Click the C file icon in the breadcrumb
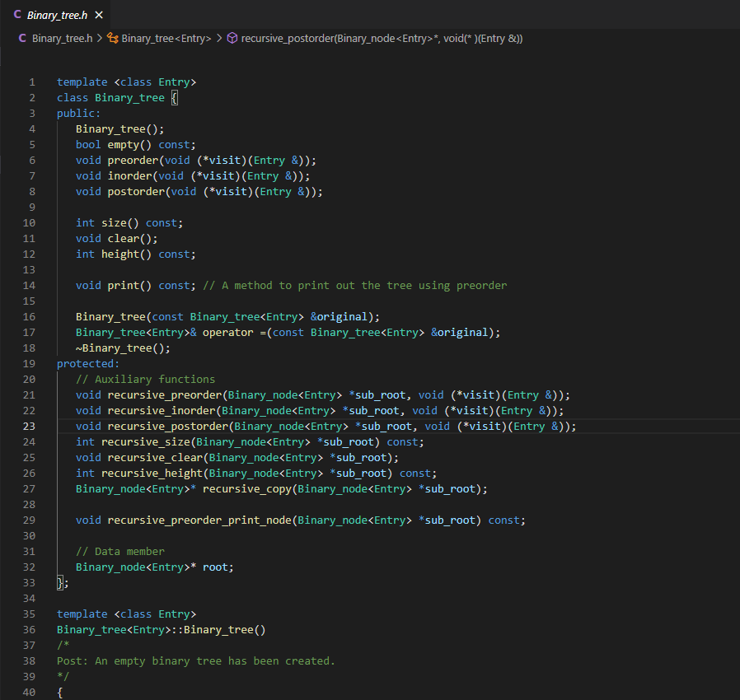 (22, 38)
